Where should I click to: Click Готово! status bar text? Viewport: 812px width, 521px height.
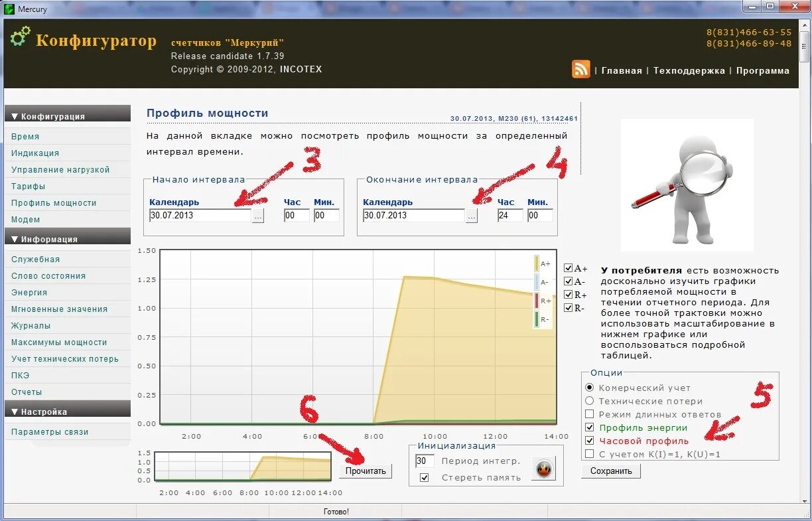[336, 512]
